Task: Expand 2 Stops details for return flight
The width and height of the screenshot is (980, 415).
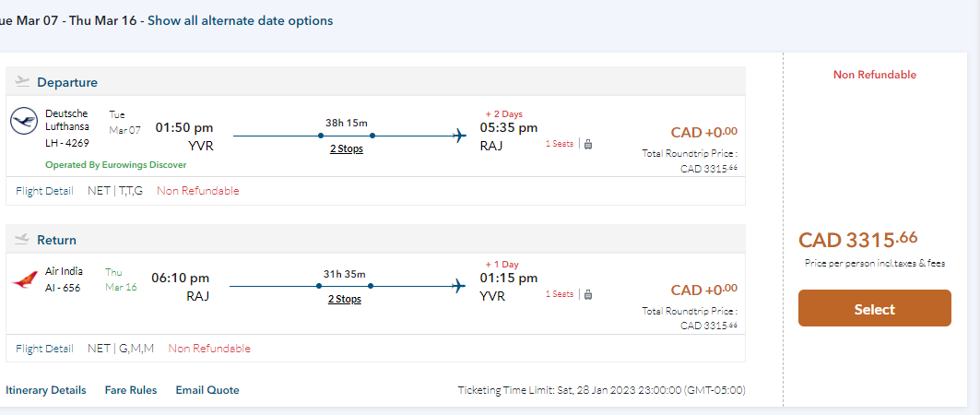Action: [344, 300]
